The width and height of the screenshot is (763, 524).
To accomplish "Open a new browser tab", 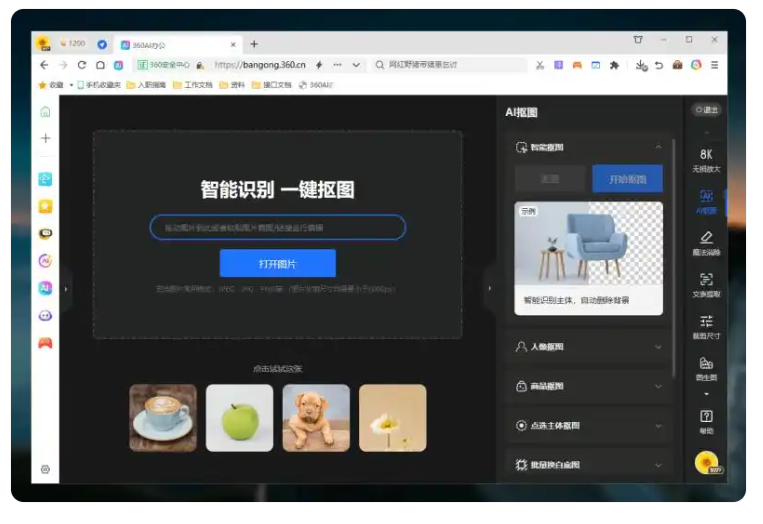I will pos(254,44).
